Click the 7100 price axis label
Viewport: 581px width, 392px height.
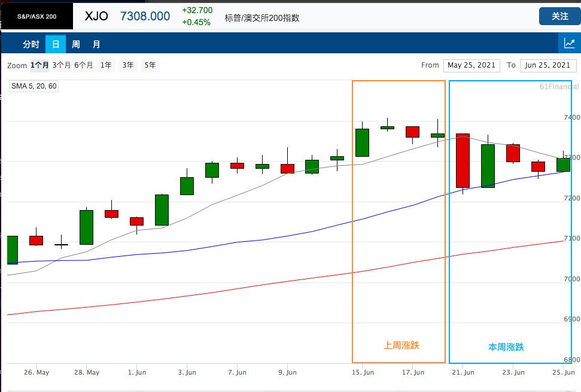(x=572, y=239)
